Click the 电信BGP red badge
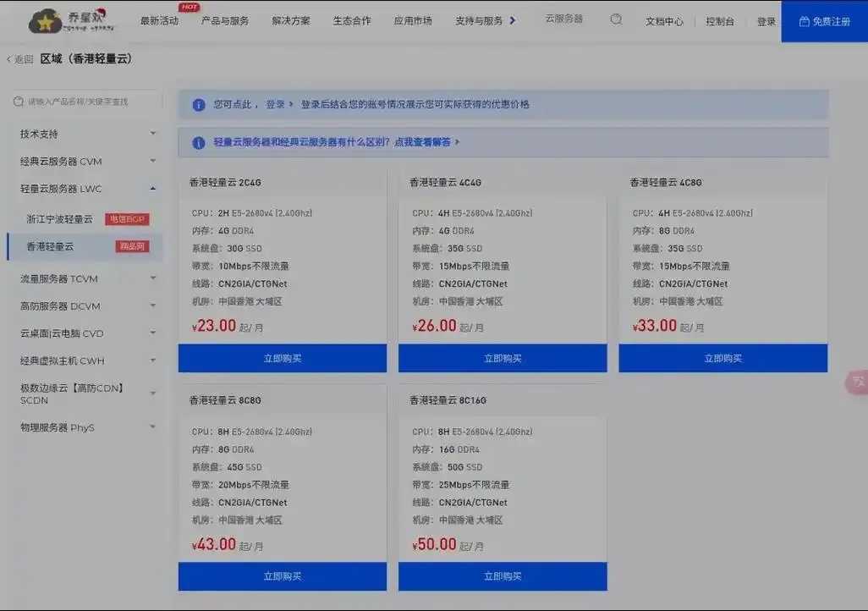 (x=127, y=219)
